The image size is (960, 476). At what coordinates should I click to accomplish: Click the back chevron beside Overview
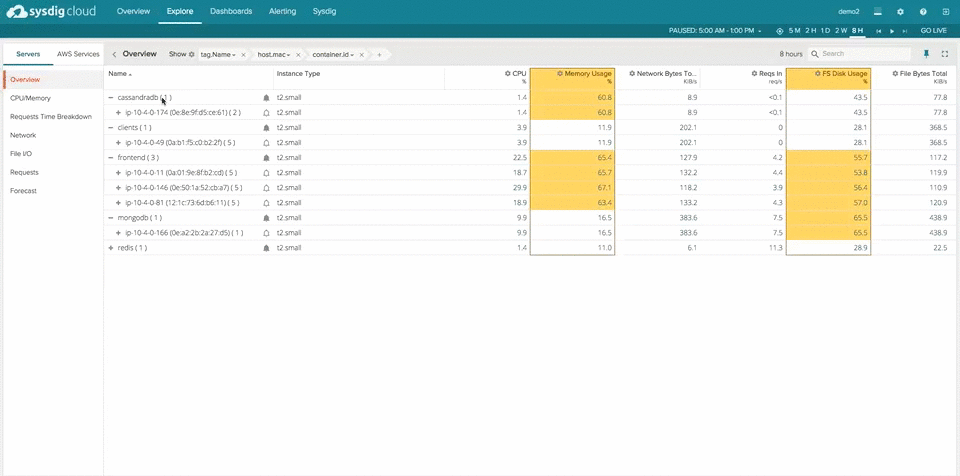pyautogui.click(x=114, y=55)
